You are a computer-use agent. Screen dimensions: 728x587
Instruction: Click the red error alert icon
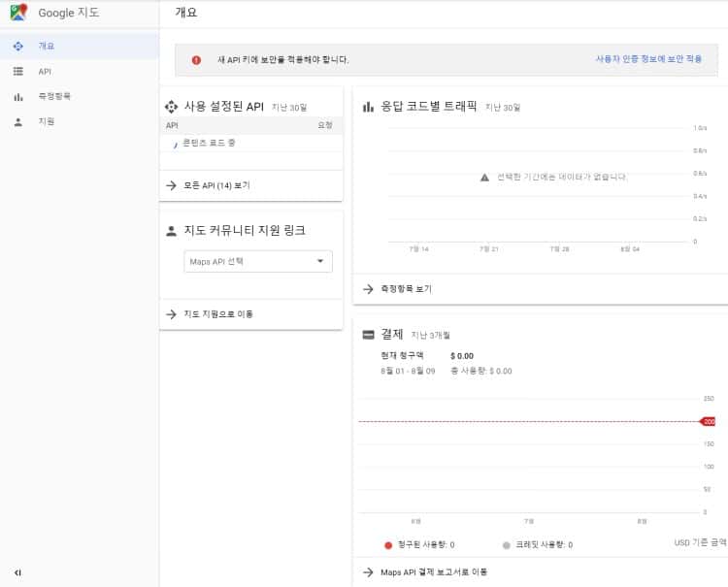click(196, 59)
